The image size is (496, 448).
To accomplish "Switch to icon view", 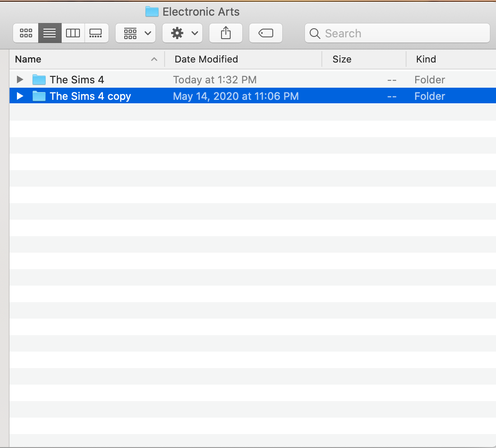I will (x=26, y=33).
